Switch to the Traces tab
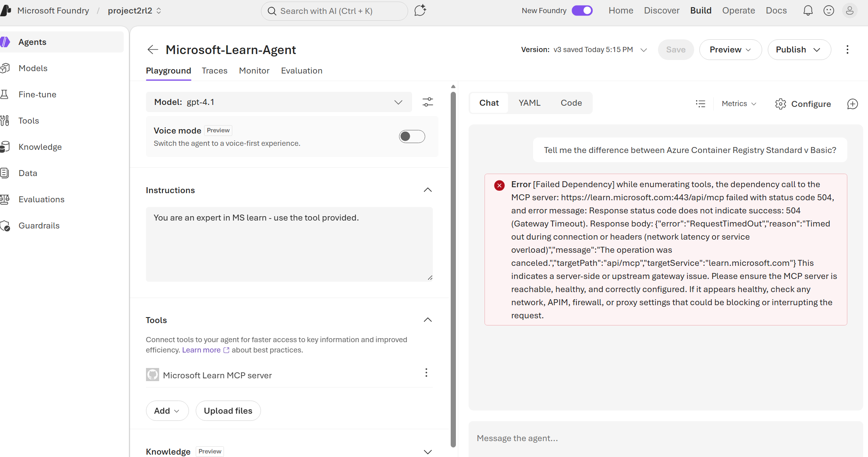The image size is (868, 457). click(214, 71)
